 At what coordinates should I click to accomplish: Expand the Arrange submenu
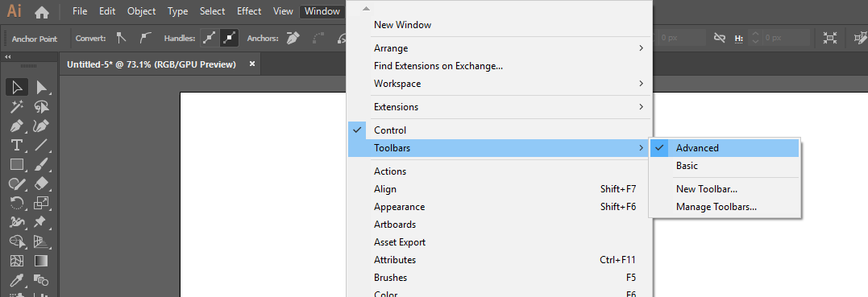tap(500, 48)
